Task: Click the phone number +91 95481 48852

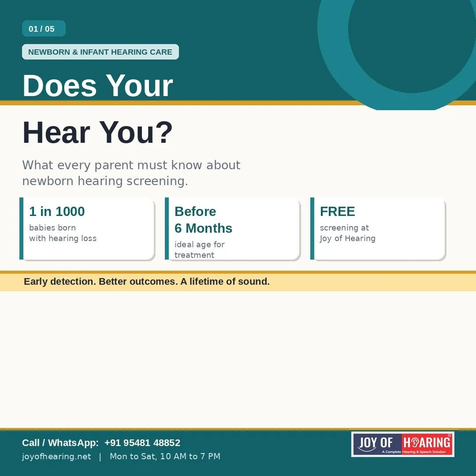Action: point(142,443)
